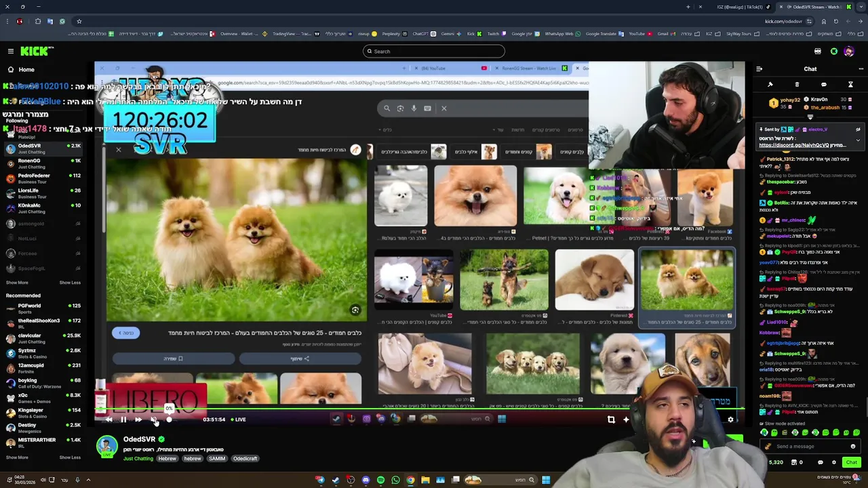Click the Kick search field
The width and height of the screenshot is (868, 488).
pos(434,52)
